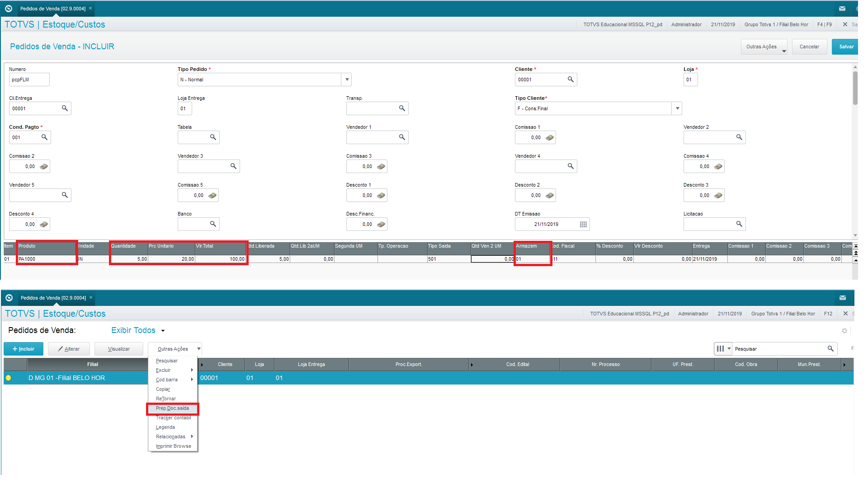
Task: Expand Cod.barra submenu
Action: tap(173, 380)
